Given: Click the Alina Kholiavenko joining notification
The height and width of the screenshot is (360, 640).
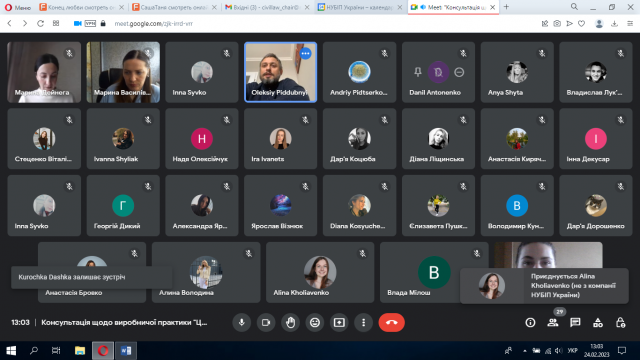Looking at the screenshot, I should click(x=544, y=286).
